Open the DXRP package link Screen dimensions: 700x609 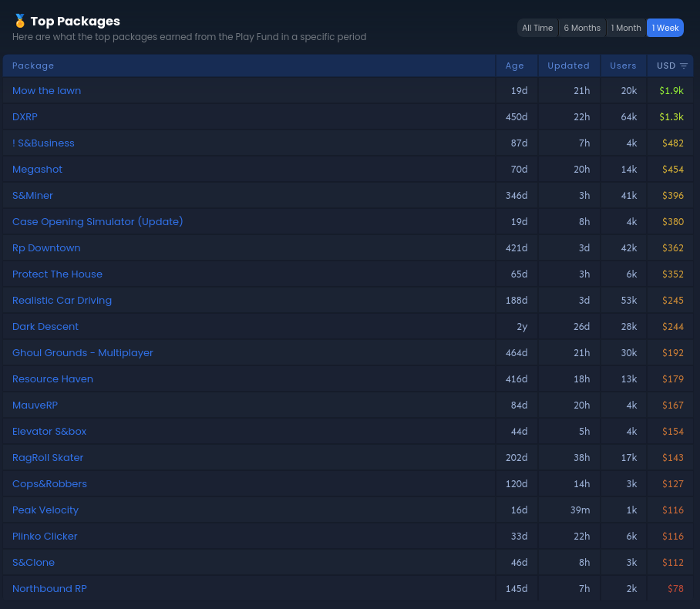pos(25,117)
